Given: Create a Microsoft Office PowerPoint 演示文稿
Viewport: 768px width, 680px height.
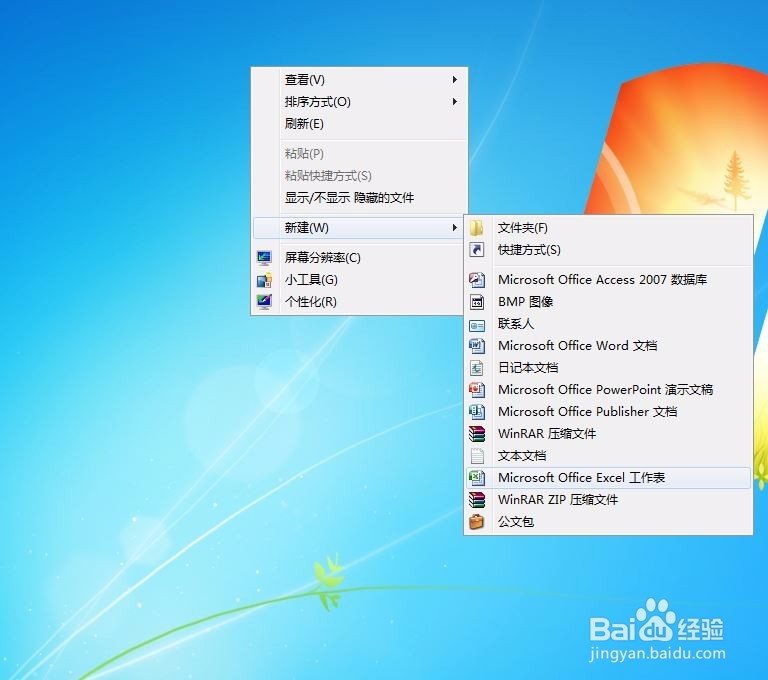Looking at the screenshot, I should [x=608, y=390].
